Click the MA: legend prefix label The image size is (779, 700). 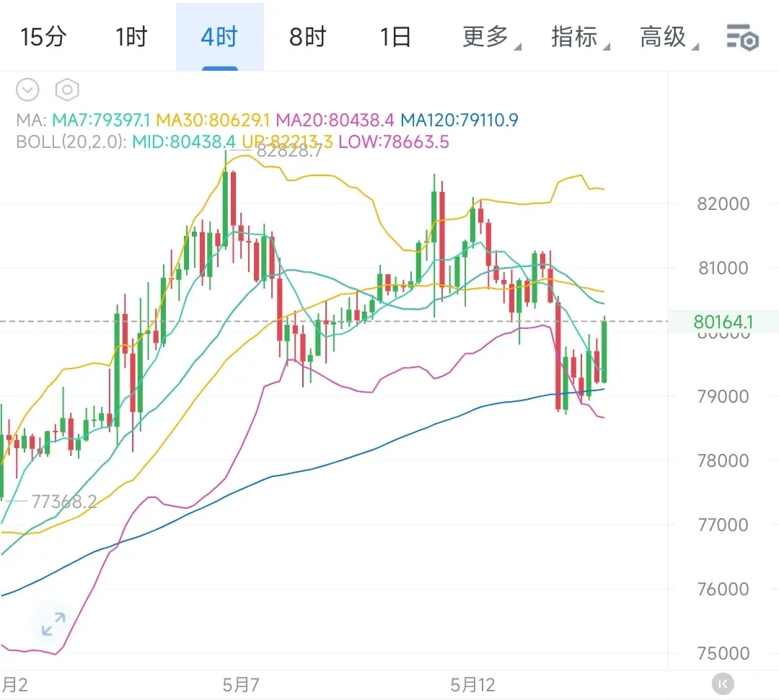tap(31, 120)
